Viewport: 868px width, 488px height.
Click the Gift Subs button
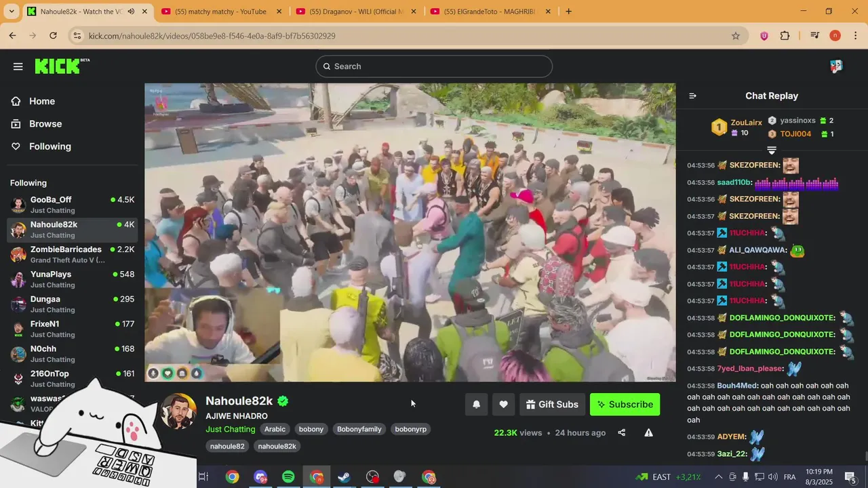point(552,405)
